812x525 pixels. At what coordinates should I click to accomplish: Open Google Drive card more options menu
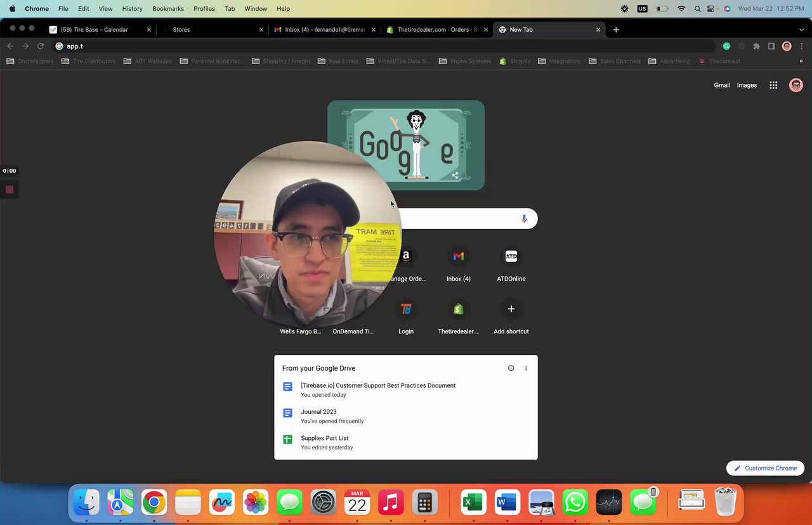[x=526, y=368]
